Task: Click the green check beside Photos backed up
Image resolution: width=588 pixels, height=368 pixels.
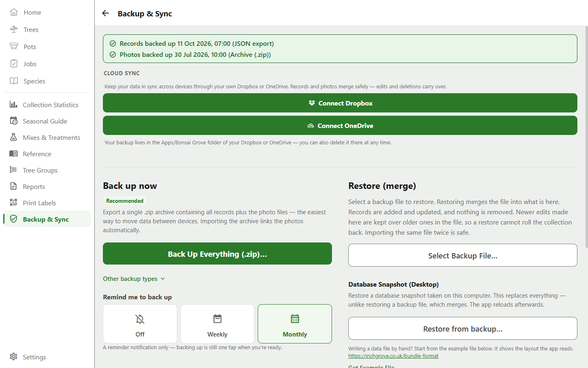Action: click(x=113, y=55)
